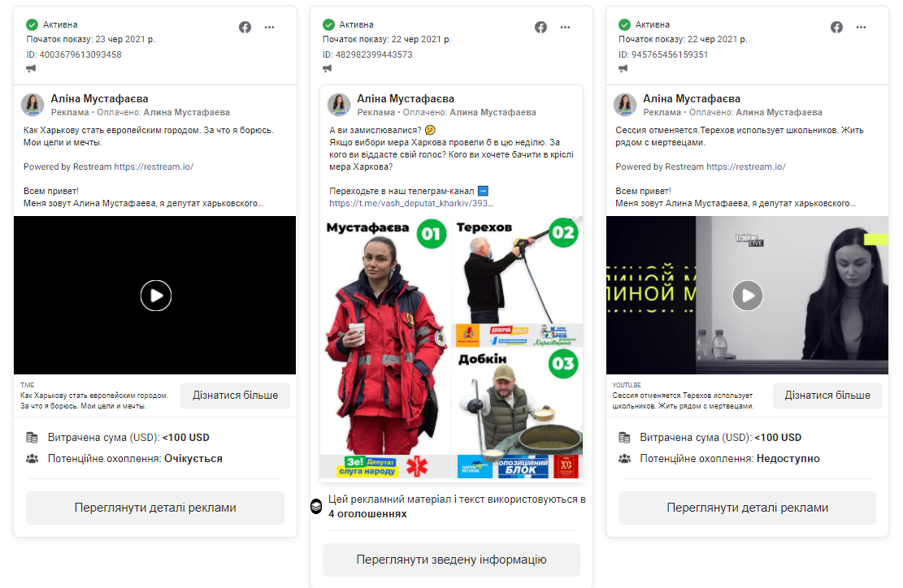The image size is (903, 588).
Task: Click green active status checkmark on first ad
Action: pos(32,24)
